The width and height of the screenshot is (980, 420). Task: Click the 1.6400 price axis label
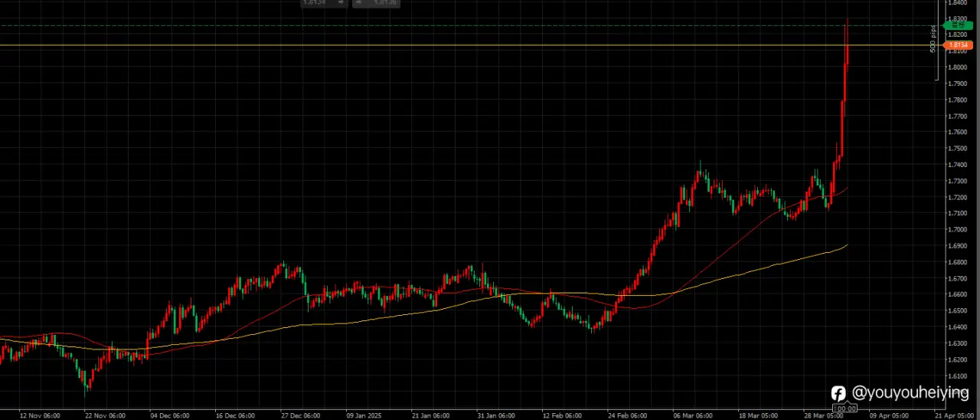(958, 327)
